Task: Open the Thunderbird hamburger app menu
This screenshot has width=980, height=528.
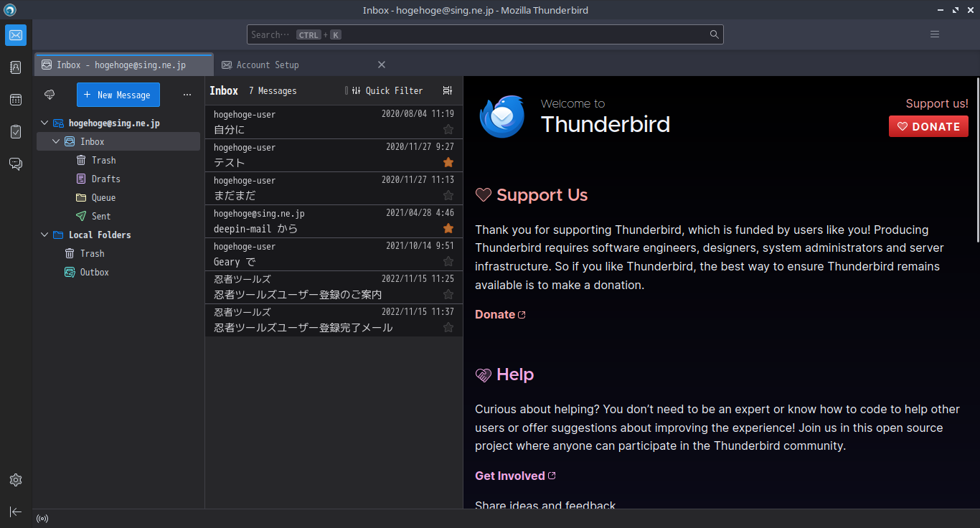Action: [x=935, y=34]
